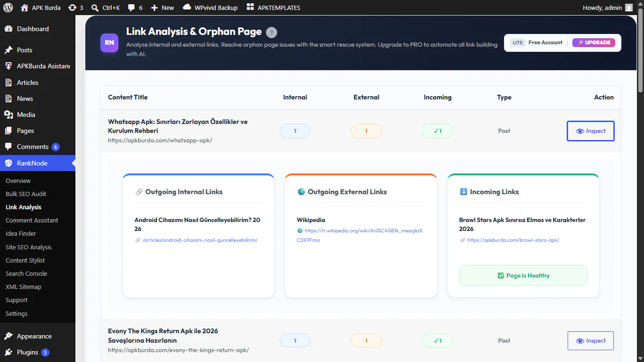
Task: Click the Appearance paintbrush icon
Action: [x=8, y=336]
